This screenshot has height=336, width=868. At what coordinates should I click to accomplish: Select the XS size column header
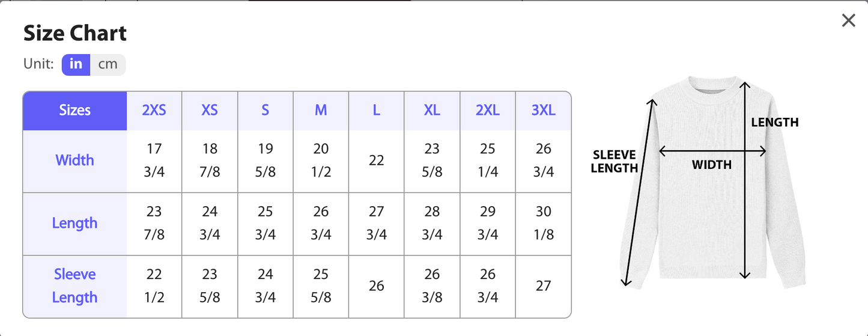[x=210, y=111]
